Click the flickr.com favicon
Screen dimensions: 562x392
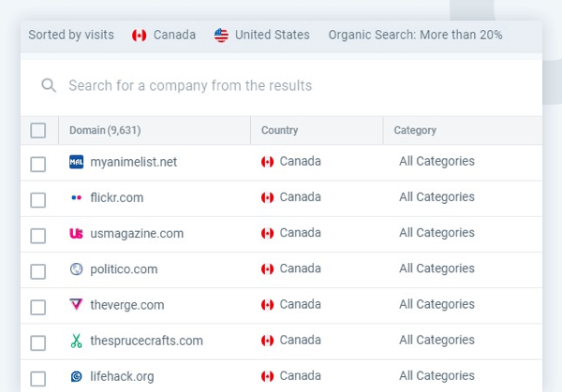coord(77,197)
